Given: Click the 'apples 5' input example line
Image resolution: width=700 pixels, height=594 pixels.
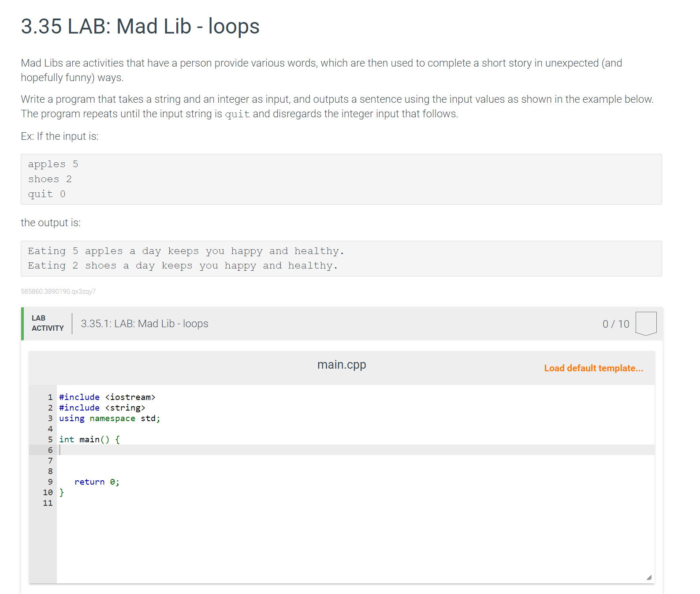Looking at the screenshot, I should [x=53, y=164].
